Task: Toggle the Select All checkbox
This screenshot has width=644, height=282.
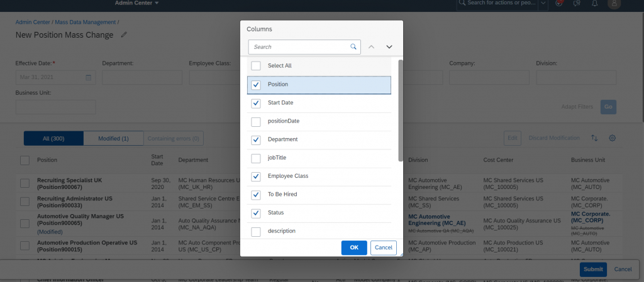Action: (256, 65)
